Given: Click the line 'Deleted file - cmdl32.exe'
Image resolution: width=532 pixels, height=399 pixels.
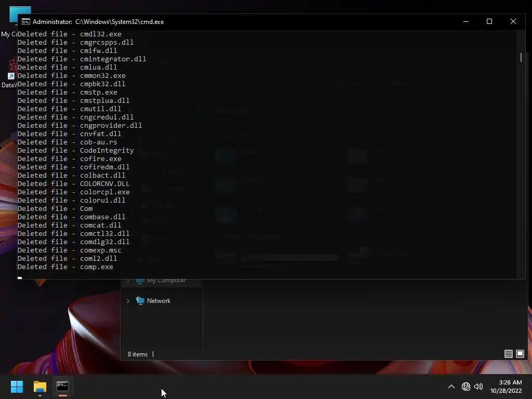Looking at the screenshot, I should point(70,34).
